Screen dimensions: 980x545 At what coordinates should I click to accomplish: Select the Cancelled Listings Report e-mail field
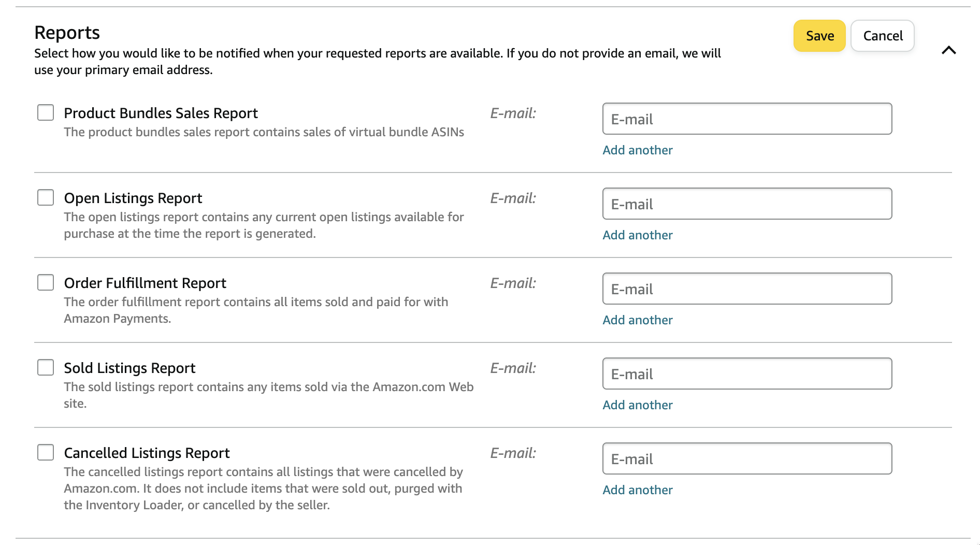click(746, 458)
